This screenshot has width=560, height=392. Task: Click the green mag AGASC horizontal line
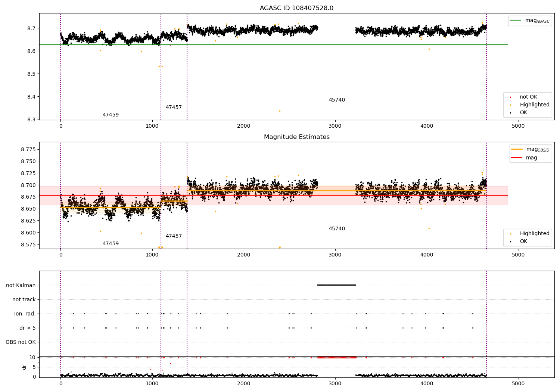click(273, 45)
